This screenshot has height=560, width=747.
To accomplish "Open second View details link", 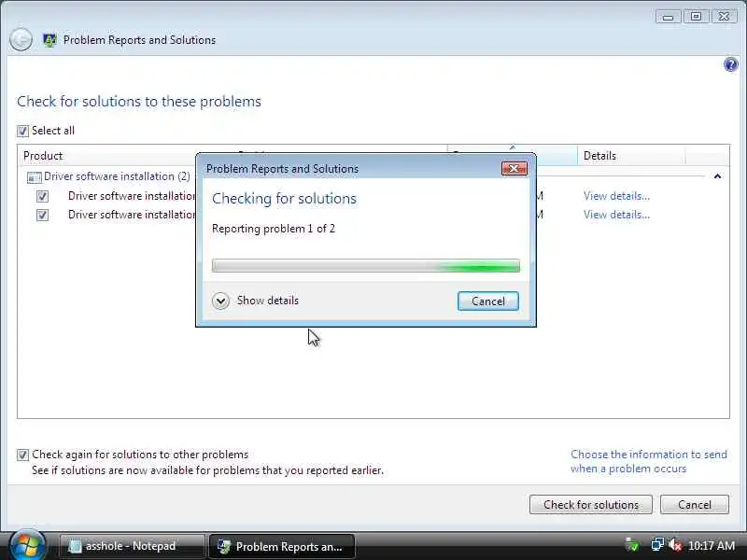I will 616,215.
